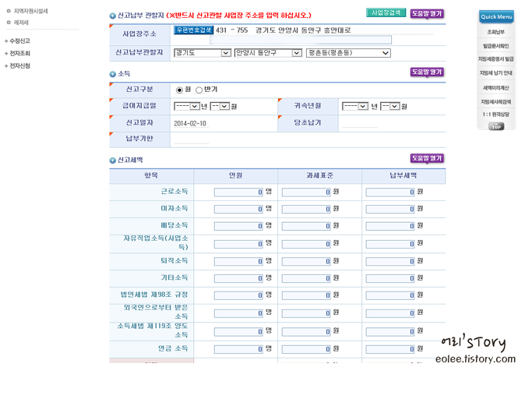Image resolution: width=532 pixels, height=399 pixels.
Task: Click 외국인으로부터 받은 소득 납부세액 field
Action: tap(390, 313)
